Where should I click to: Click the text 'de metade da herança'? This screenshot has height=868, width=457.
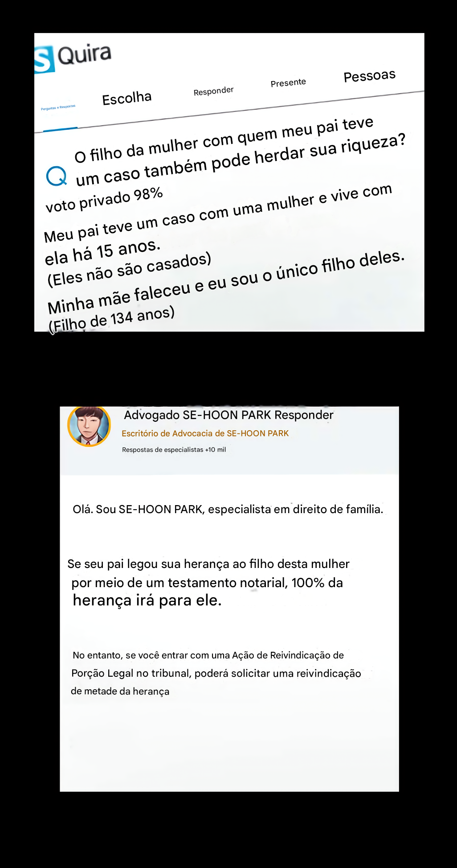point(120,691)
